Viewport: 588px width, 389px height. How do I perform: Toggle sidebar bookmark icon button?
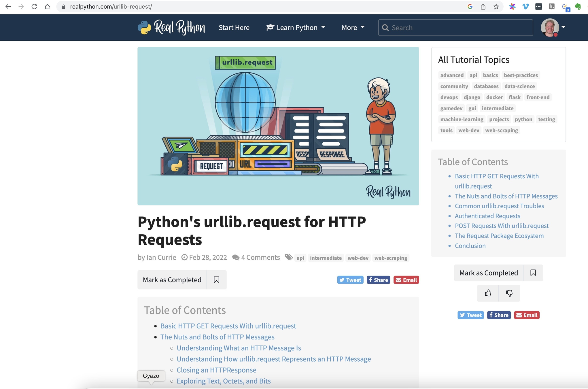tap(533, 273)
